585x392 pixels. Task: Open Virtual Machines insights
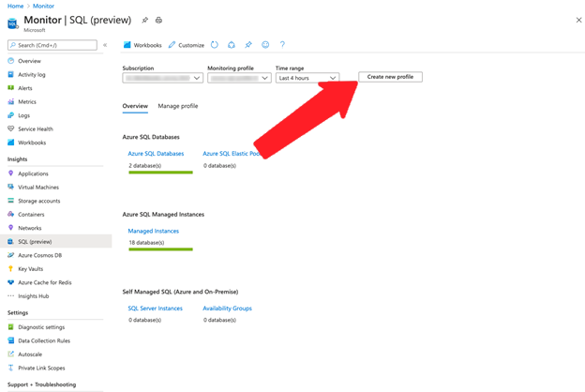click(x=38, y=187)
